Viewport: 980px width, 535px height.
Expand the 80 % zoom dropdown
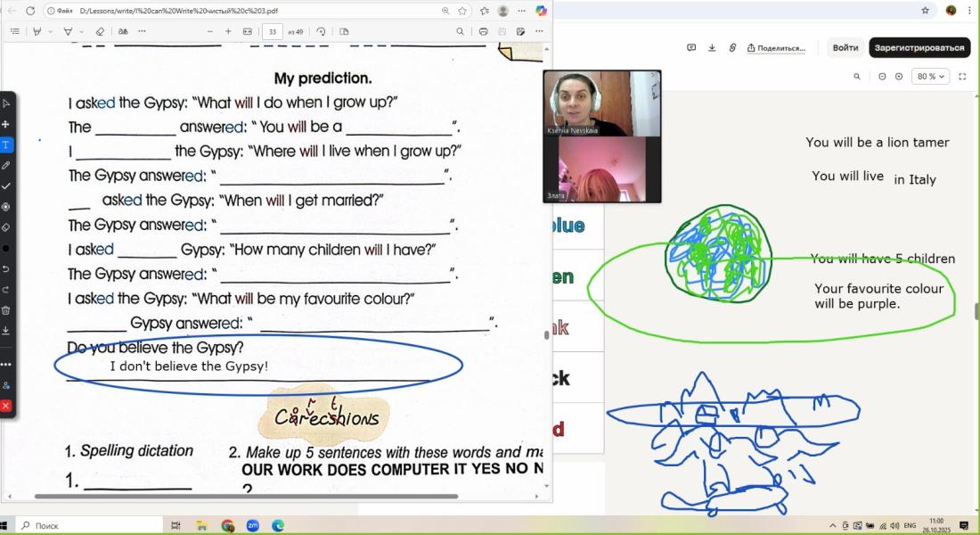click(x=930, y=77)
